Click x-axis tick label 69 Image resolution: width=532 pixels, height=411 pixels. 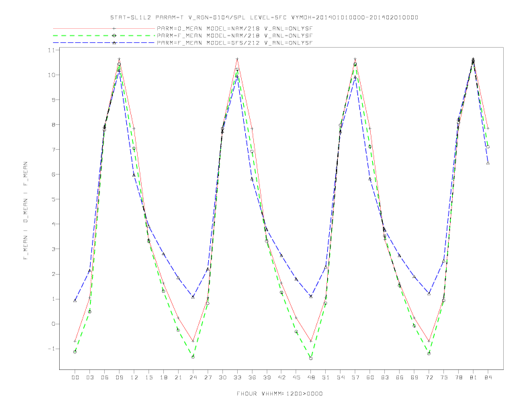coord(414,377)
